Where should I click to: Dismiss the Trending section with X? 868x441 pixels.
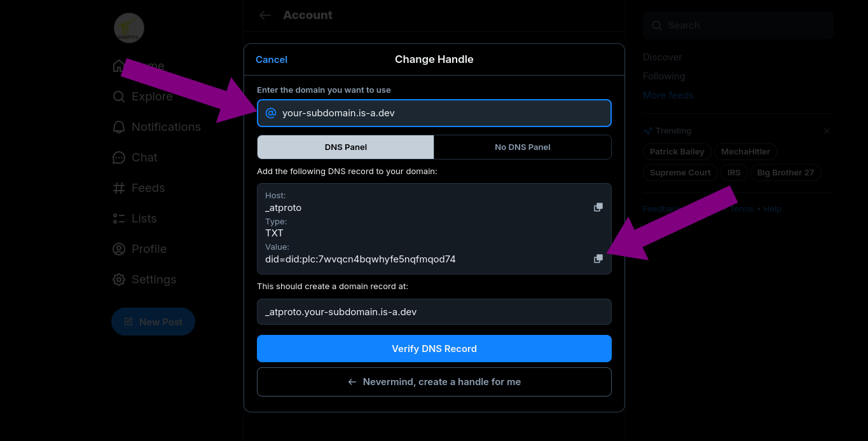(827, 131)
